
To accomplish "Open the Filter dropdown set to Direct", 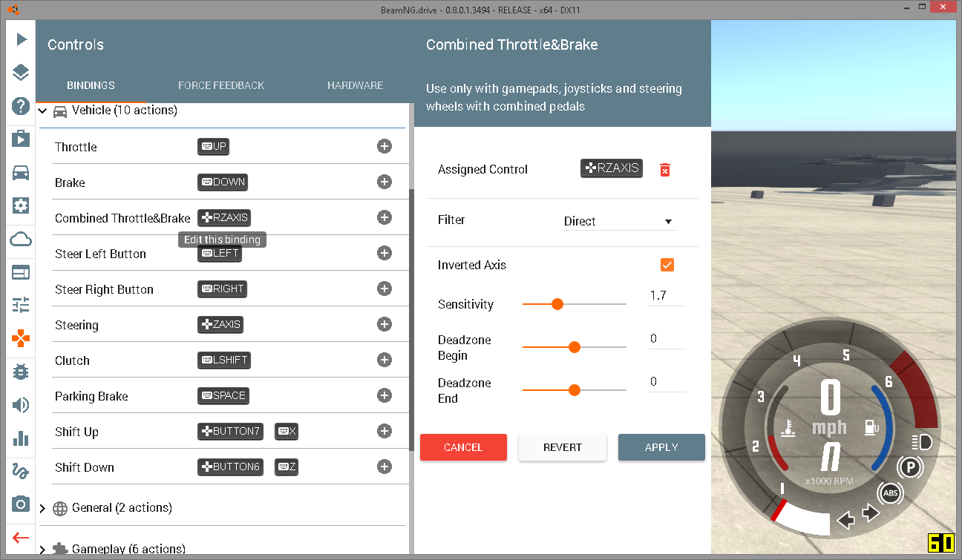I will (x=619, y=221).
